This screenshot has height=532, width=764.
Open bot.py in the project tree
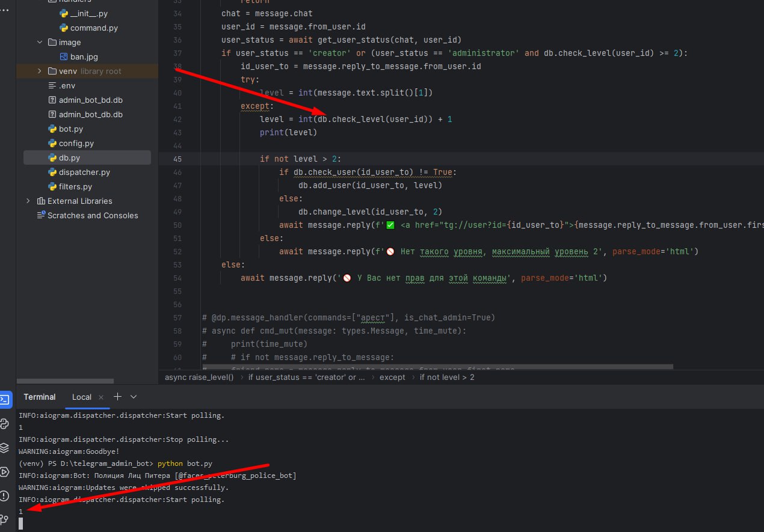tap(71, 129)
